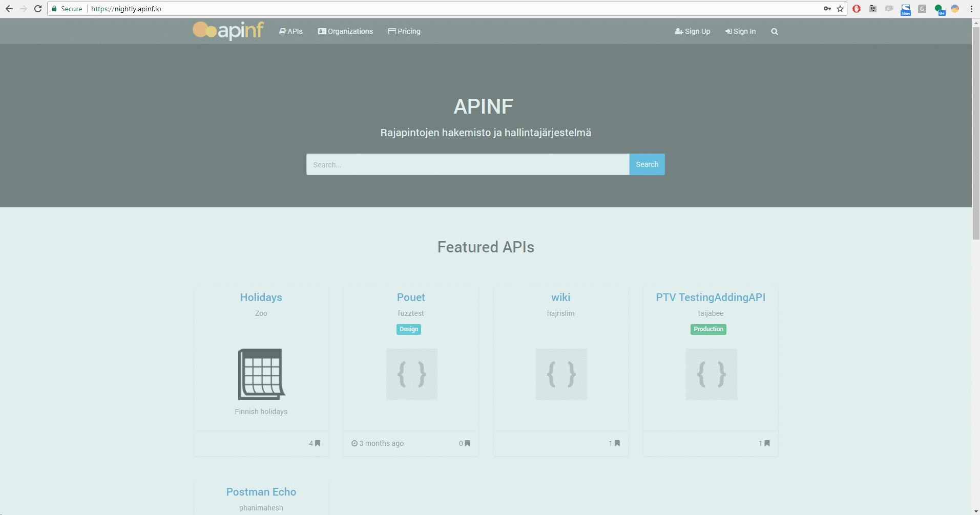980x515 pixels.
Task: Open the Postman Echo API link
Action: [x=261, y=492]
